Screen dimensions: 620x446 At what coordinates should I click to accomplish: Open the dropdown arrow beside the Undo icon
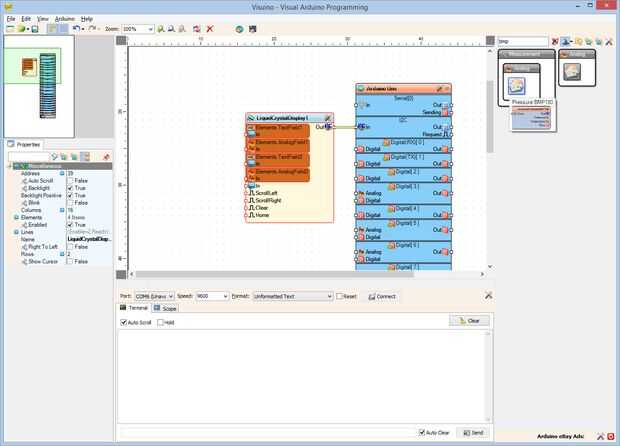83,29
